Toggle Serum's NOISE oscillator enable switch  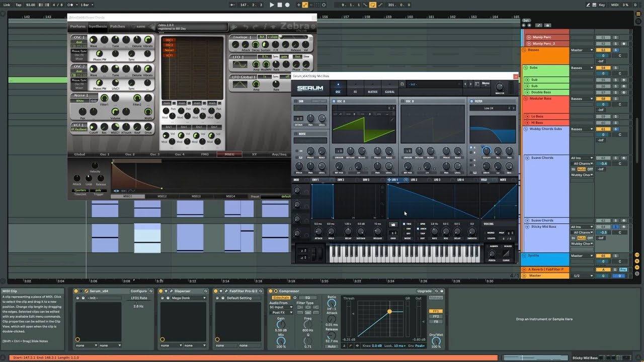point(296,134)
